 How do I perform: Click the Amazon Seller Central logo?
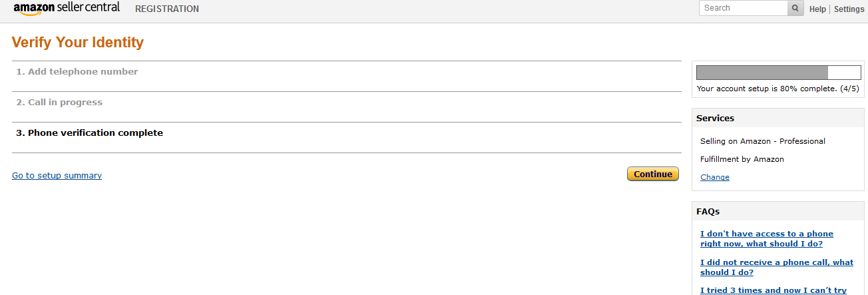(x=67, y=9)
